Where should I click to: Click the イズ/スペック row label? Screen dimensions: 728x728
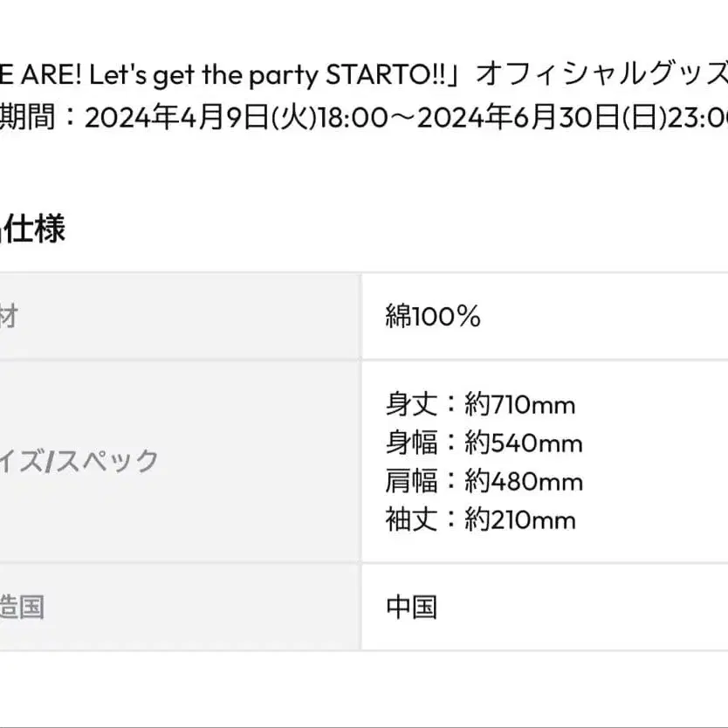coord(80,460)
